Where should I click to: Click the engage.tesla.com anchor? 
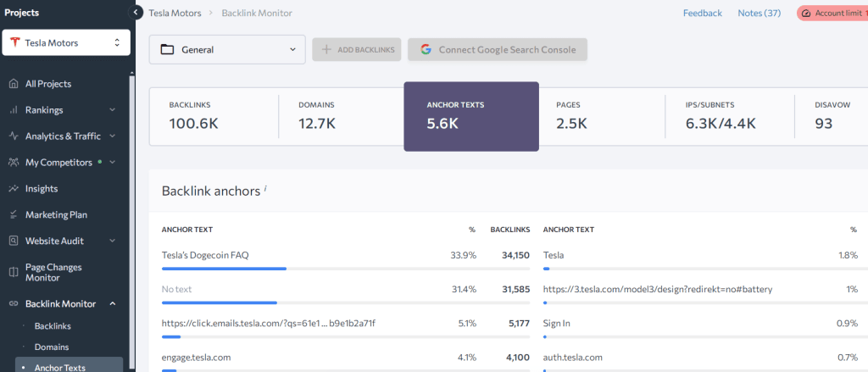196,358
